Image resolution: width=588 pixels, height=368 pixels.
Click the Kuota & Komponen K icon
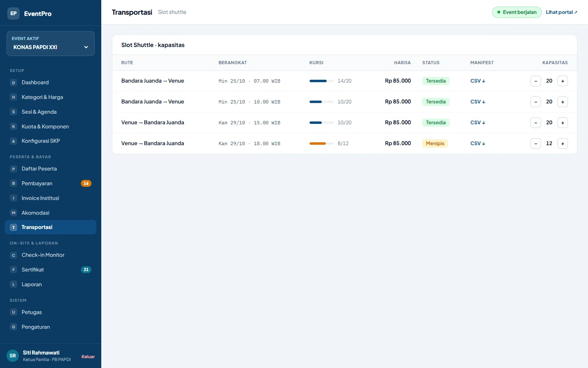13,127
